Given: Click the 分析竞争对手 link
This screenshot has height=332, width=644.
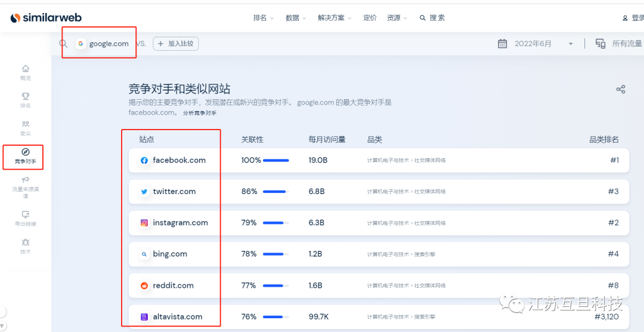Looking at the screenshot, I should 200,113.
